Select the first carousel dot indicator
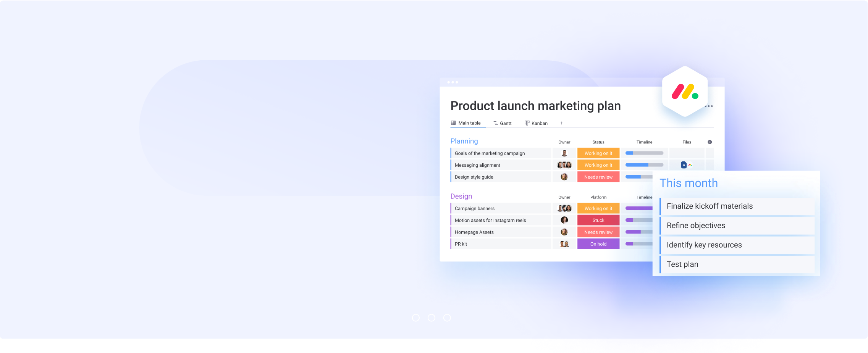This screenshot has height=353, width=868. (416, 318)
